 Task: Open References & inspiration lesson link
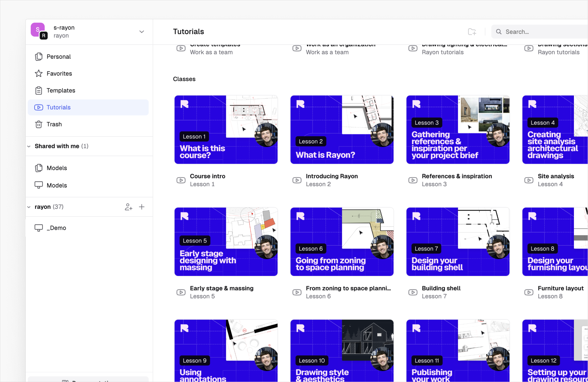tap(457, 176)
